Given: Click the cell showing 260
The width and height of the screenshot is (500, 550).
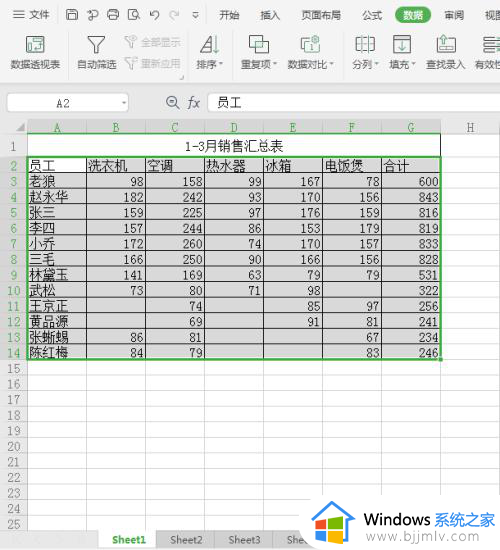Looking at the screenshot, I should [175, 243].
